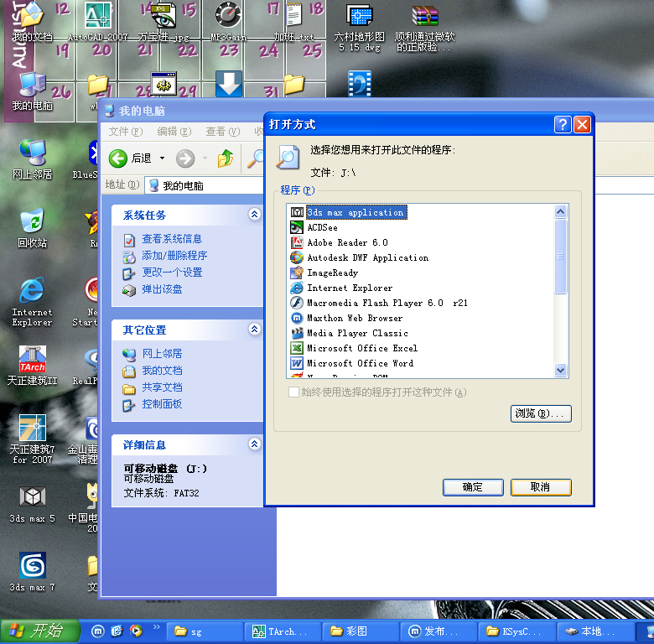Click the program list scrollbar thumb
Viewport: 654px width, 644px height.
pos(560,257)
